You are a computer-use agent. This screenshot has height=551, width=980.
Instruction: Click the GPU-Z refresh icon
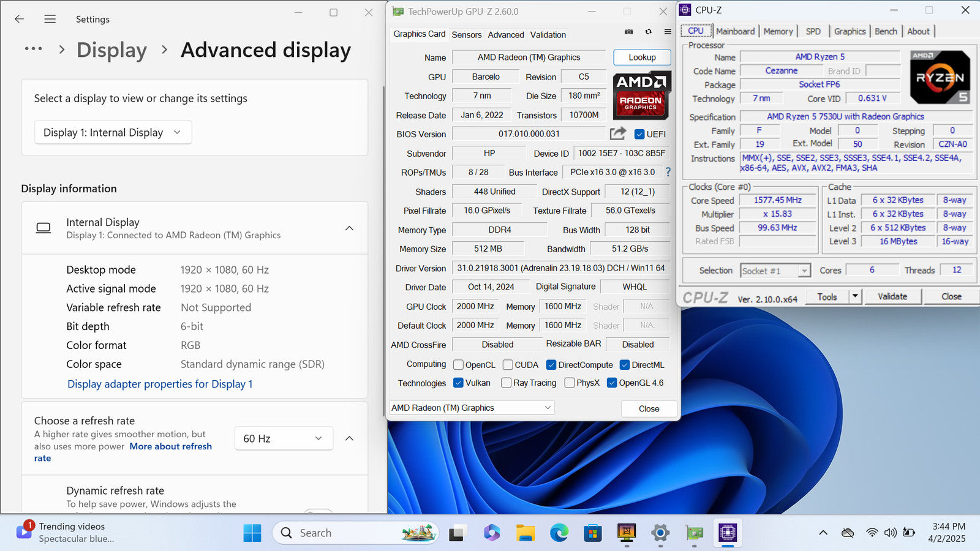648,32
